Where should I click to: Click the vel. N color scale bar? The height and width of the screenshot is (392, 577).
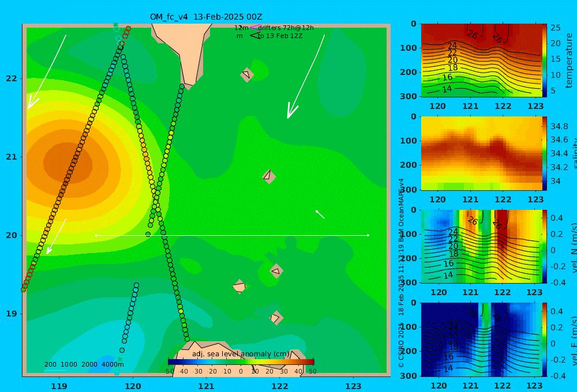pyautogui.click(x=545, y=247)
